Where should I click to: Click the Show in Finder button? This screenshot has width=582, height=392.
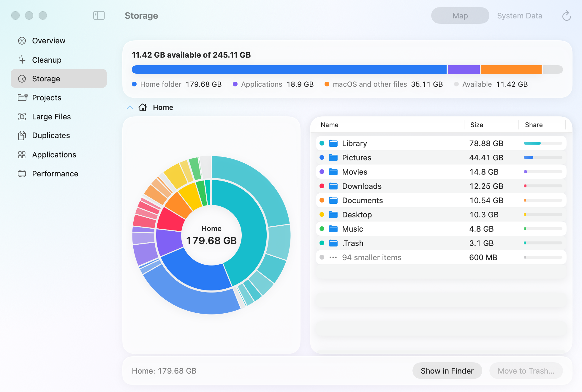[x=447, y=371]
